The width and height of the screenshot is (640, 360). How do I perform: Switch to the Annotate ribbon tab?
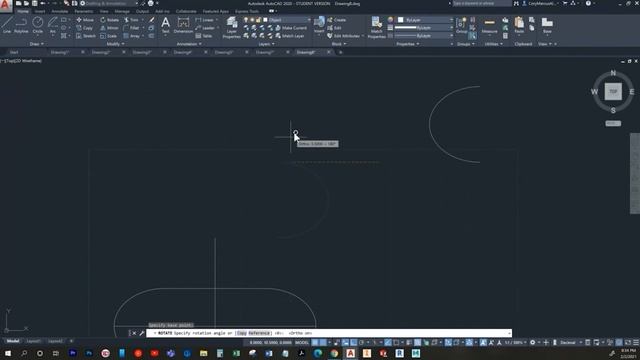click(60, 11)
